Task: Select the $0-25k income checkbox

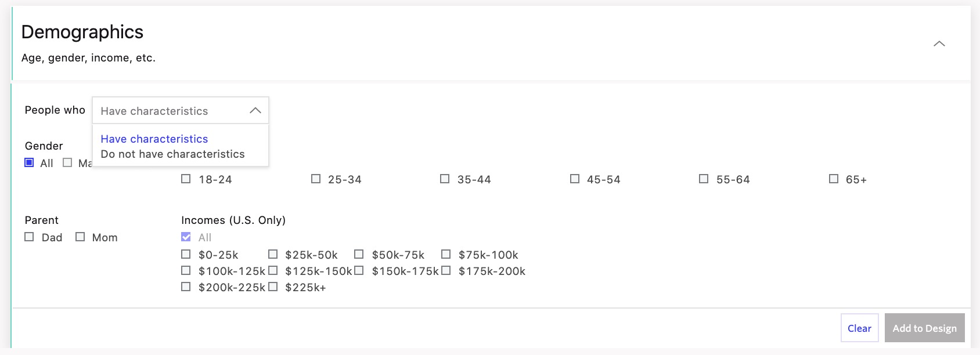Action: pos(186,254)
